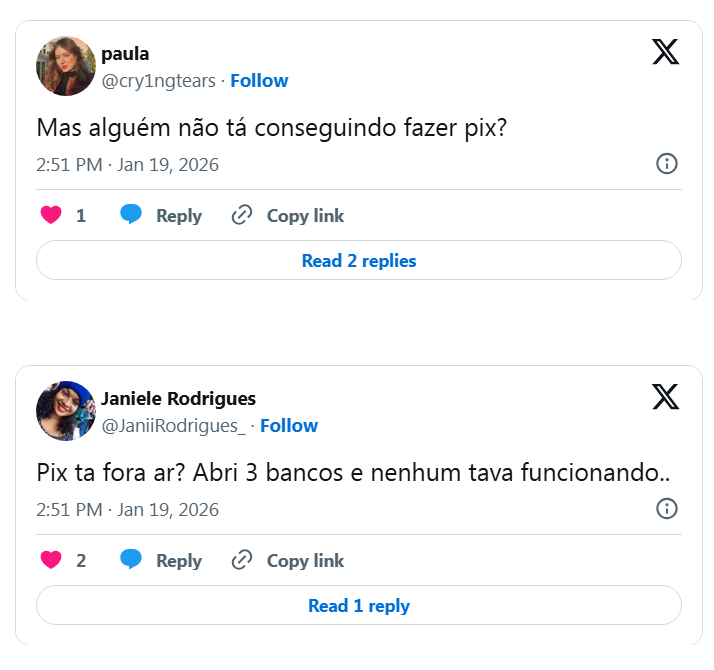Open info icon on paula's tweet
Screen dimensions: 714x670
[x=667, y=164]
